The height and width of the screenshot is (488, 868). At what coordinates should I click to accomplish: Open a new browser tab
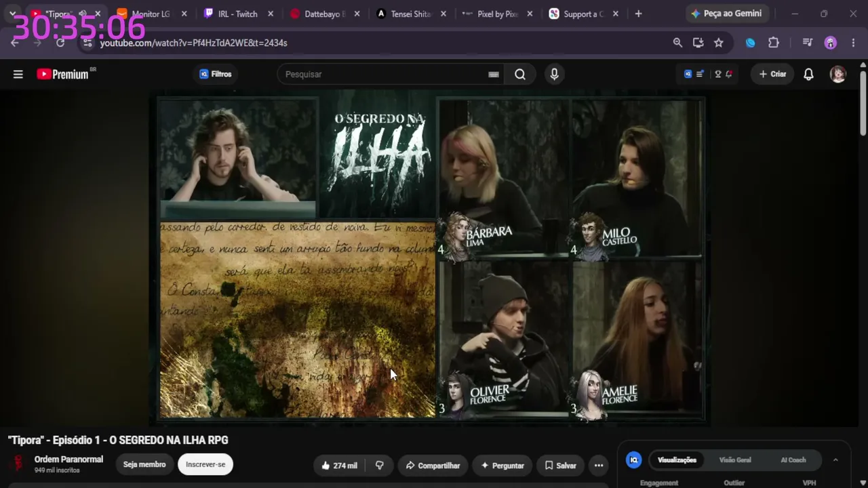(x=638, y=14)
